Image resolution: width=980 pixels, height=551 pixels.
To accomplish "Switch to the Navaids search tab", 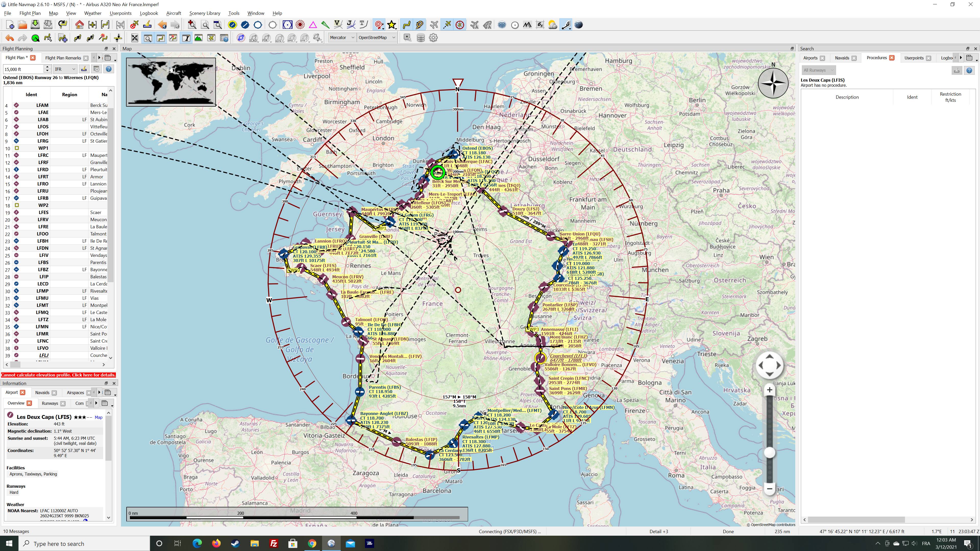I will [842, 58].
